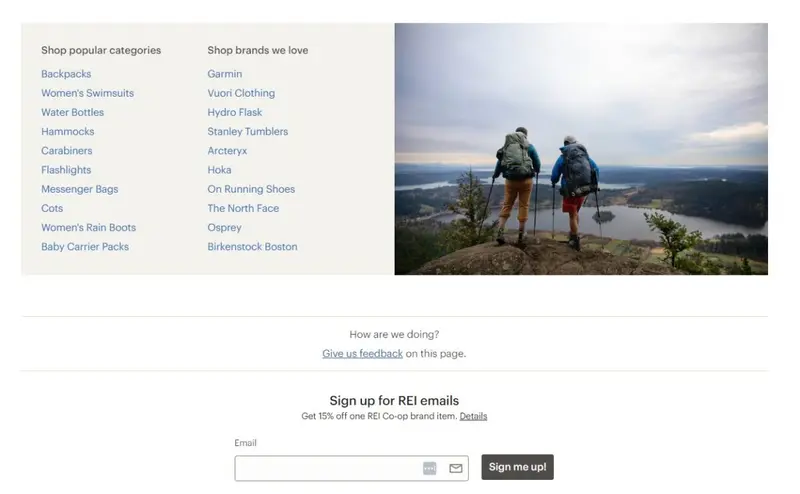Screen dimensions: 800x494
Task: Open Baby Carrier Packs link
Action: coord(85,247)
